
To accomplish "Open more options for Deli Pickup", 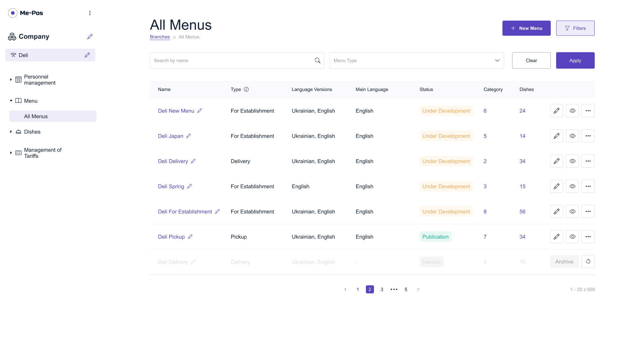I will click(x=588, y=237).
